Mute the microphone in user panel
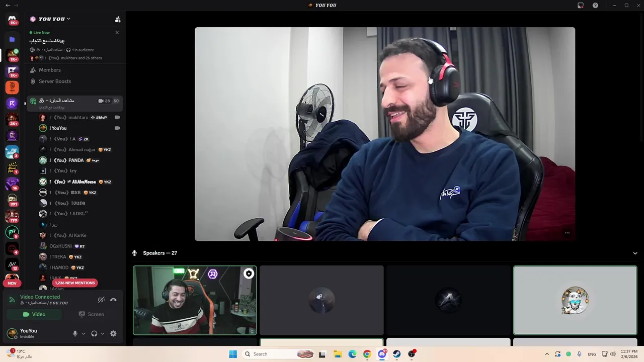The width and height of the screenshot is (644, 362). pos(75,333)
